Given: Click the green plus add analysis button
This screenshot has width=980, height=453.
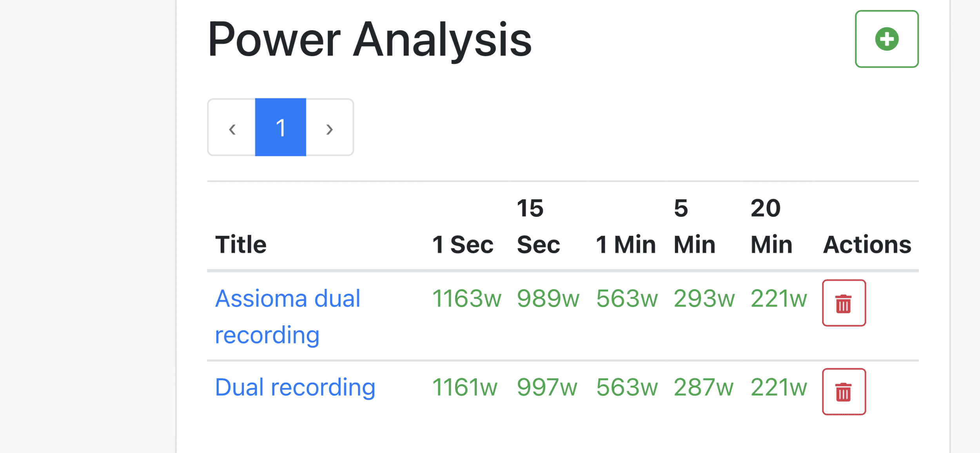Looking at the screenshot, I should (x=887, y=39).
